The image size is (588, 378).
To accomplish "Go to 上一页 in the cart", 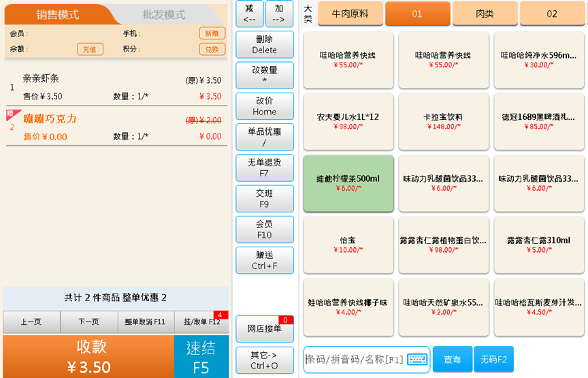I will 31,321.
